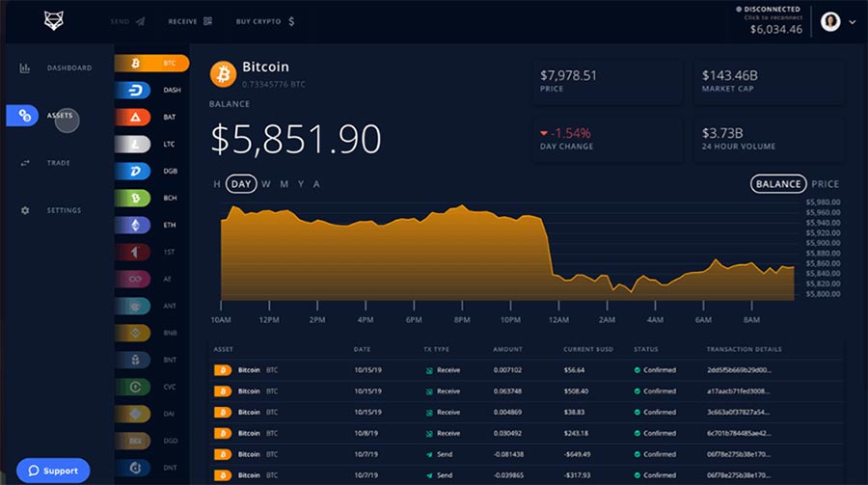Click the Settings gear icon
Image resolution: width=868 pixels, height=485 pixels.
click(25, 210)
